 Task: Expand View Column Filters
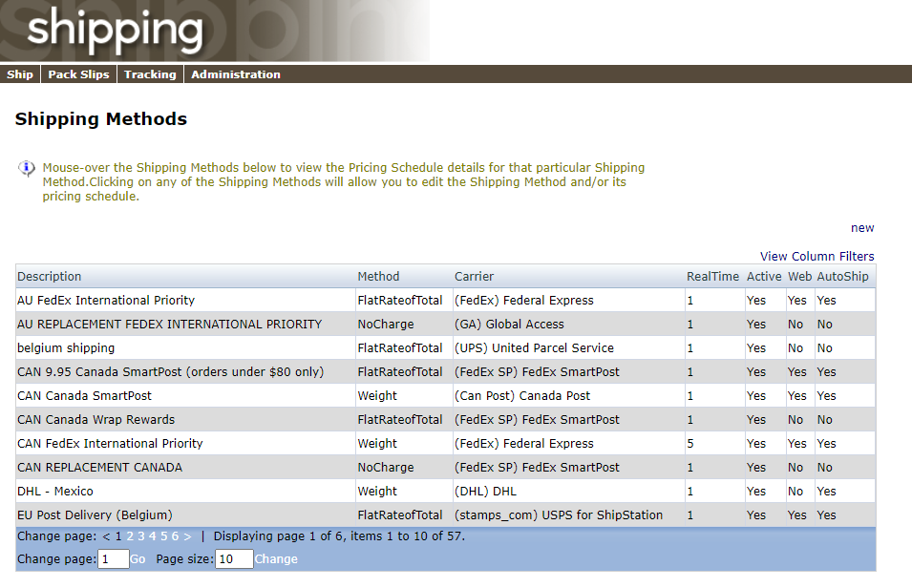[817, 257]
